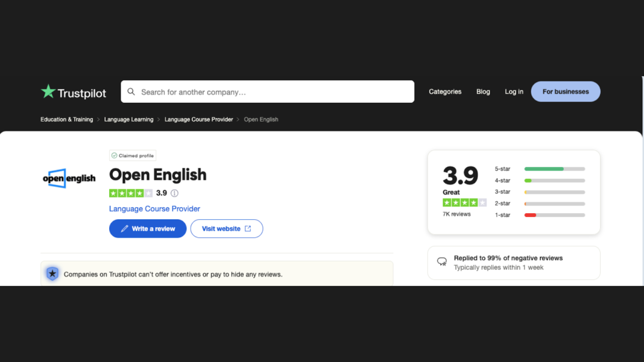Focus the Search for another company field
Image resolution: width=644 pixels, height=362 pixels.
[x=267, y=92]
